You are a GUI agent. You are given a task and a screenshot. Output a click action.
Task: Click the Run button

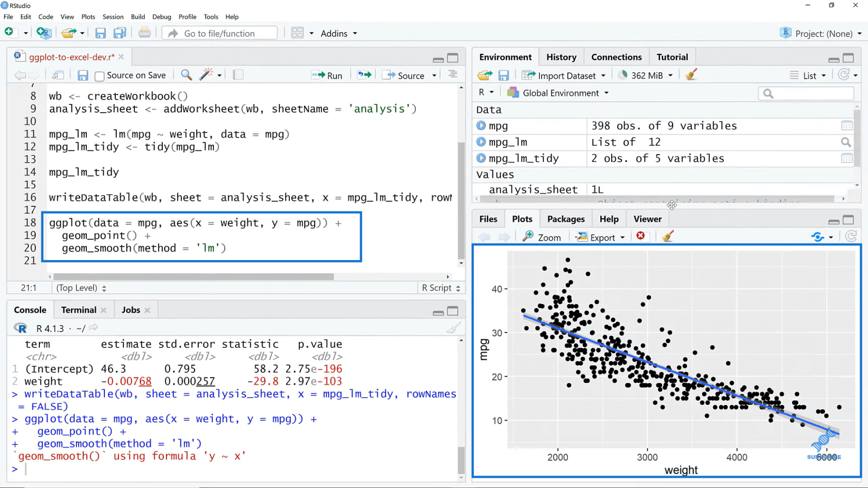tap(327, 75)
